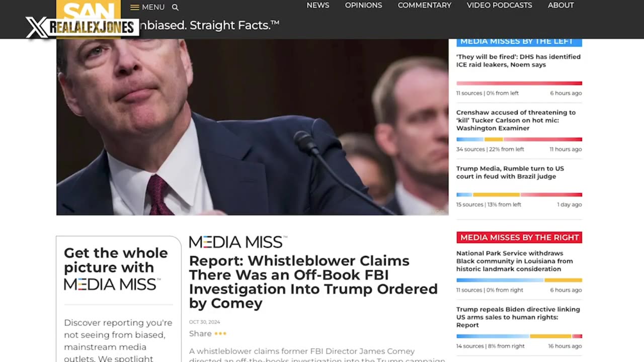Open Trump Media Rumble Brazil judge story
Image resolution: width=644 pixels, height=362 pixels.
coord(510,172)
